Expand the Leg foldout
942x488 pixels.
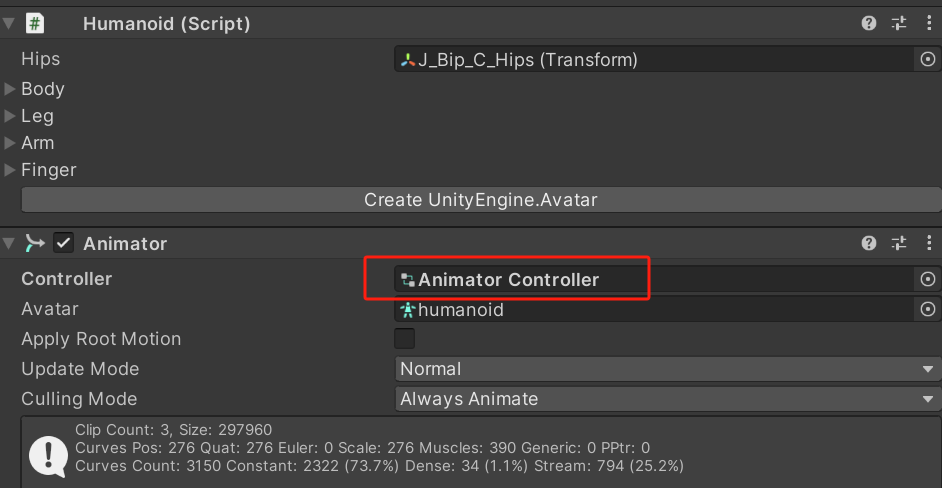click(x=10, y=116)
